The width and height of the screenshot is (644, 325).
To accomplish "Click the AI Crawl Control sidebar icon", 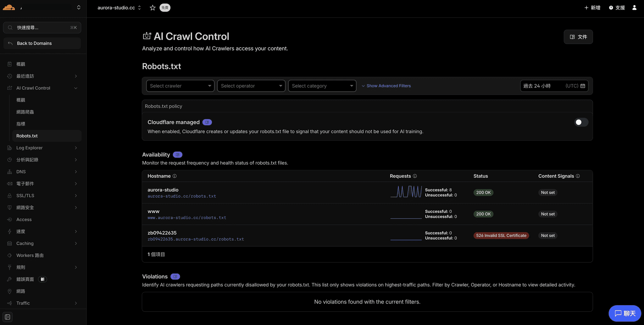I will pyautogui.click(x=9, y=88).
